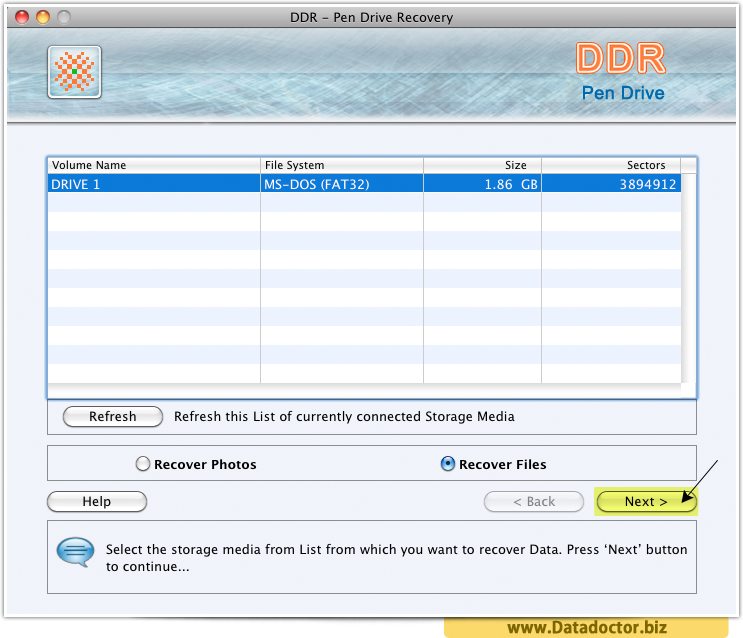This screenshot has height=638, width=743.
Task: Sort by the File System column header
Action: (x=342, y=165)
